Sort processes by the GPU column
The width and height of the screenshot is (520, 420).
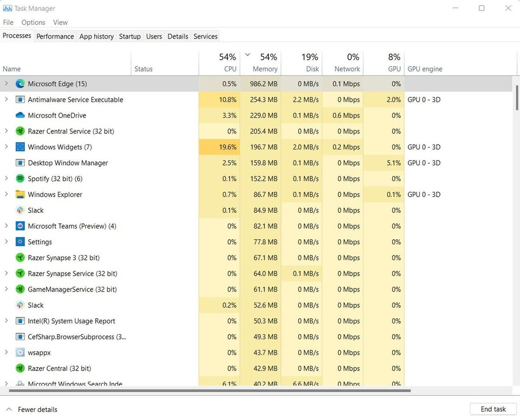tap(384, 63)
